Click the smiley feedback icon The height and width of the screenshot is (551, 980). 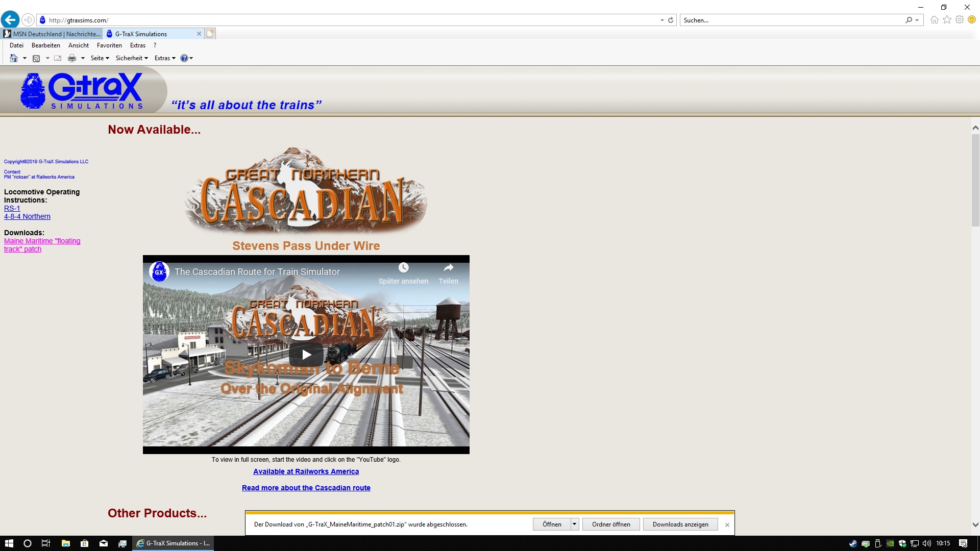[x=972, y=20]
